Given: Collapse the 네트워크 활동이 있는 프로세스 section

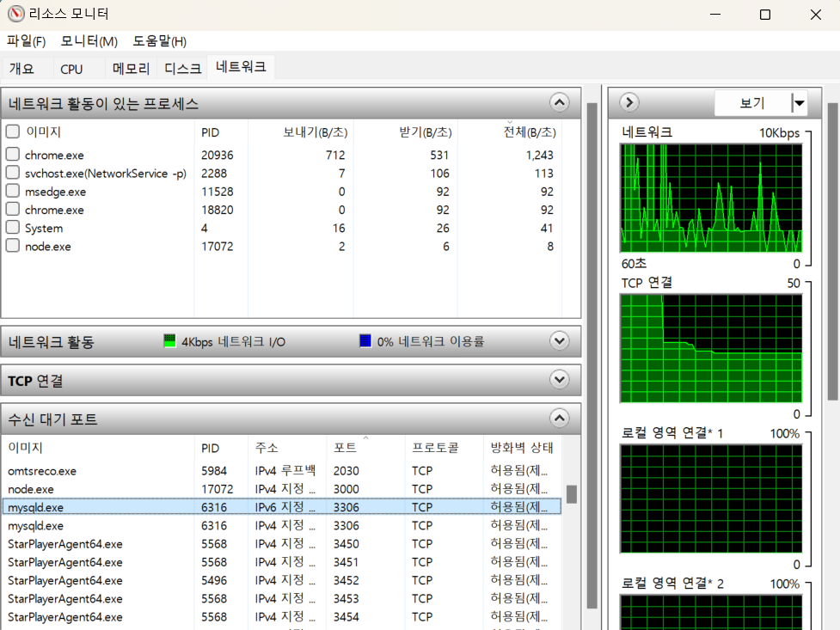Looking at the screenshot, I should [x=560, y=102].
